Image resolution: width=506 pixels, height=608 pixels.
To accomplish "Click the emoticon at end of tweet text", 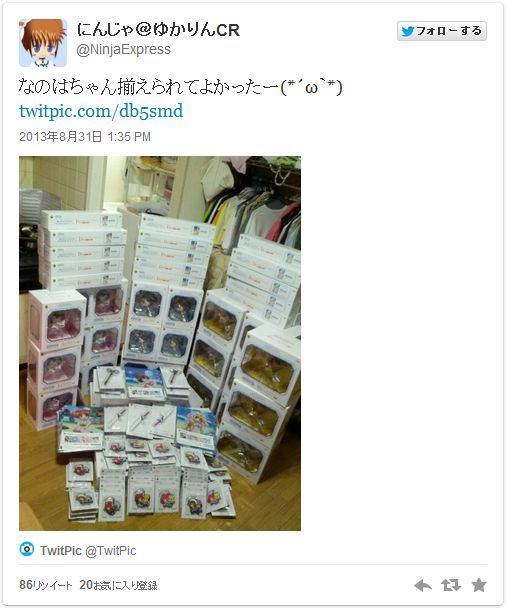I will [311, 87].
